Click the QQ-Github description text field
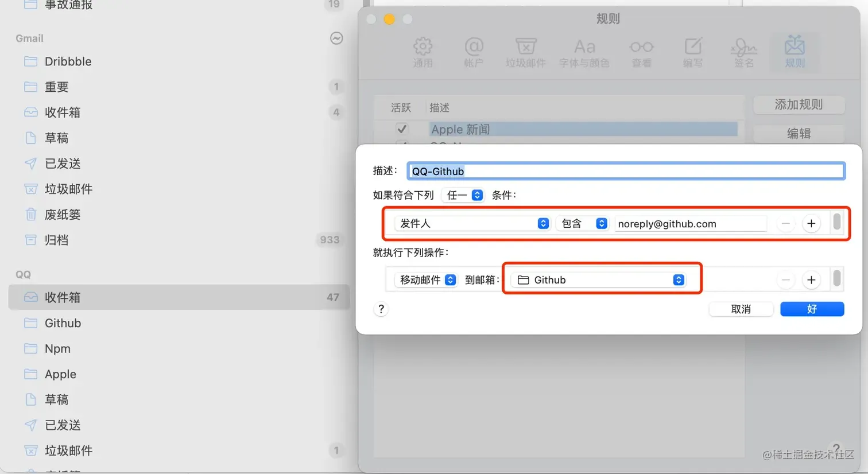The width and height of the screenshot is (868, 474). 626,171
